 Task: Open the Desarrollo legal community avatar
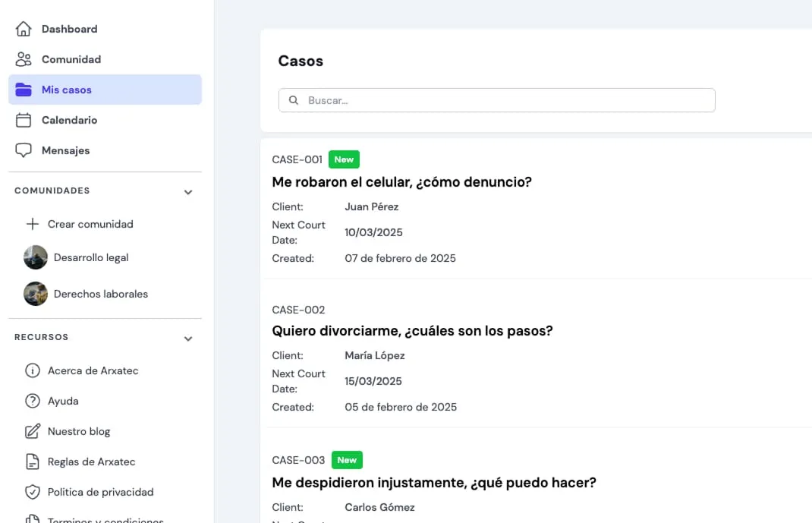(35, 257)
